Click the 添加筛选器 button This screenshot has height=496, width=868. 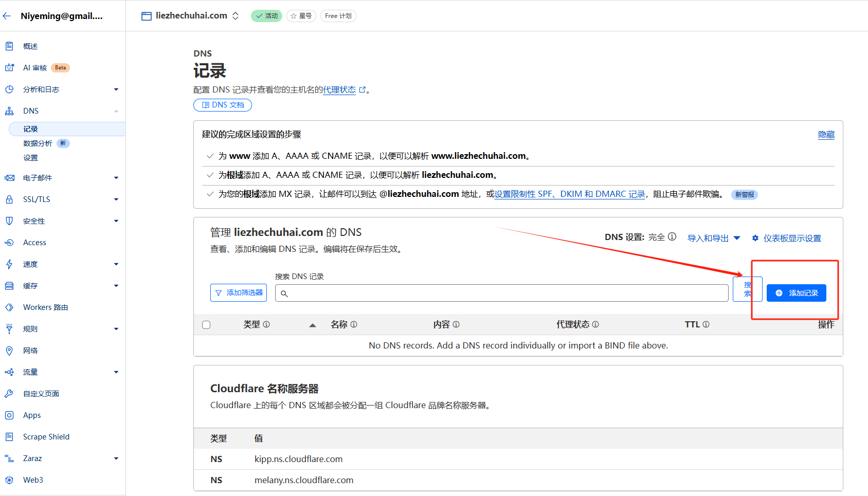point(239,292)
